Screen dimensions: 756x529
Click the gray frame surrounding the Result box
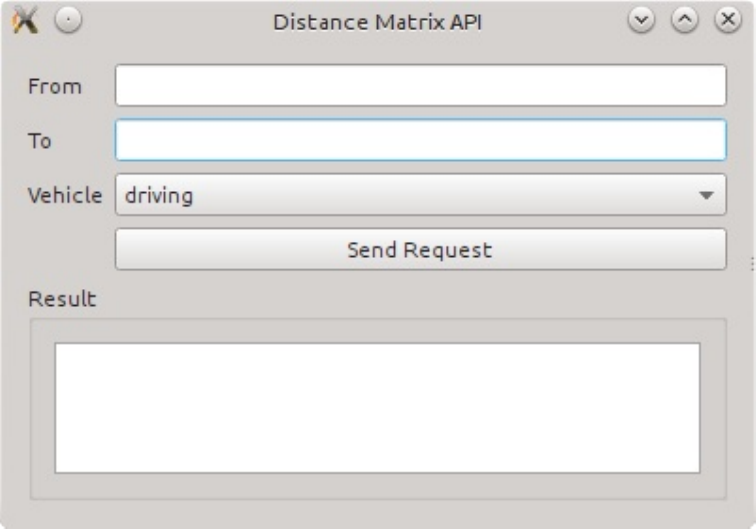coord(42,409)
